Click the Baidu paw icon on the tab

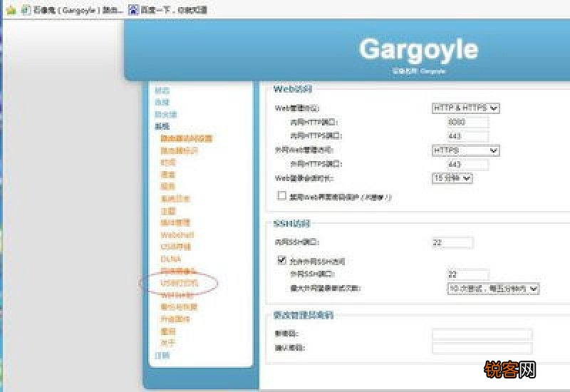133,10
